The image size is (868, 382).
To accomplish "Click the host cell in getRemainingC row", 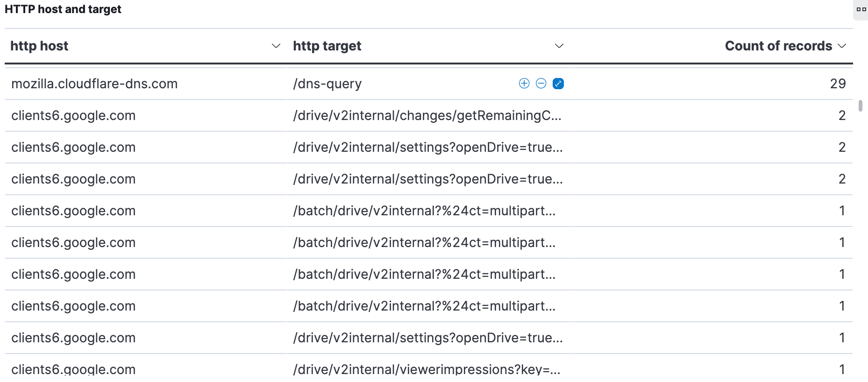I will 73,116.
